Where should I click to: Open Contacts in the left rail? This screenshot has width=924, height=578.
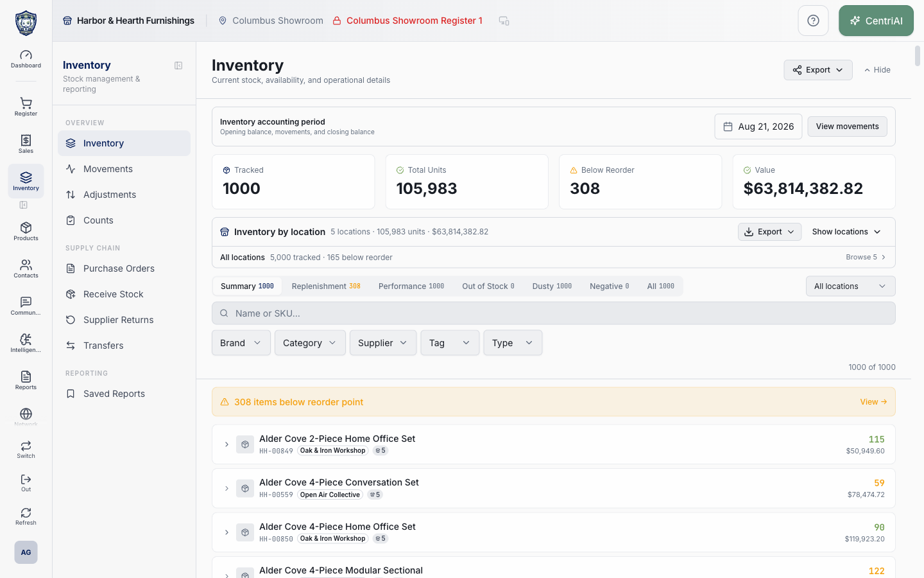coord(26,268)
